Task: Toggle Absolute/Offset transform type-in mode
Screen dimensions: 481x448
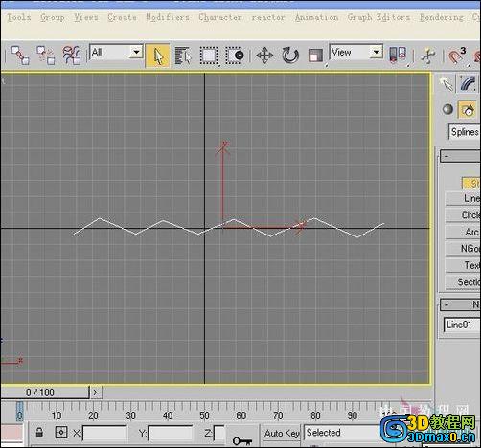Action: 61,433
